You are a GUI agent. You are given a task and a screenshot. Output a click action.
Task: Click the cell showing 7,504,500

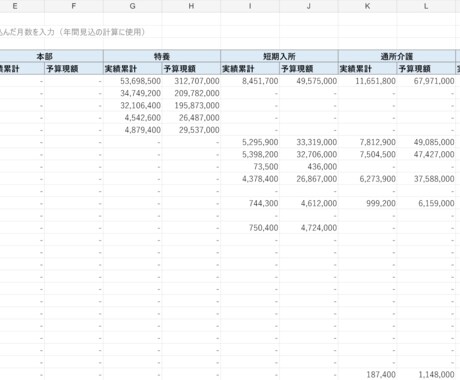[367, 154]
